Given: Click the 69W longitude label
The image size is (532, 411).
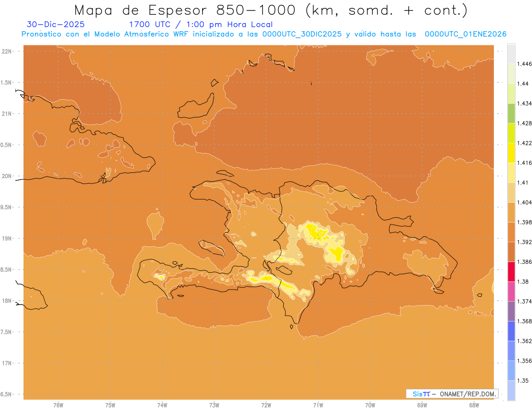Looking at the screenshot, I should [422, 405].
